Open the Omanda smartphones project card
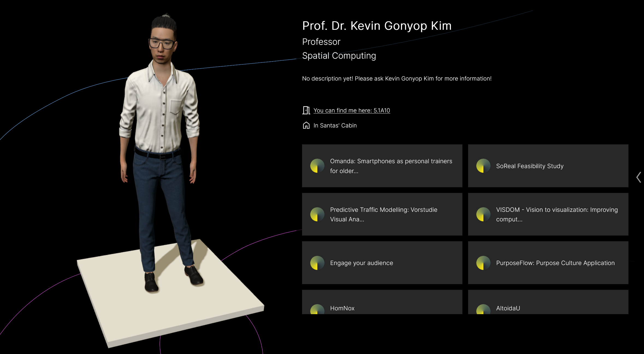Viewport: 644px width, 354px height. 382,166
